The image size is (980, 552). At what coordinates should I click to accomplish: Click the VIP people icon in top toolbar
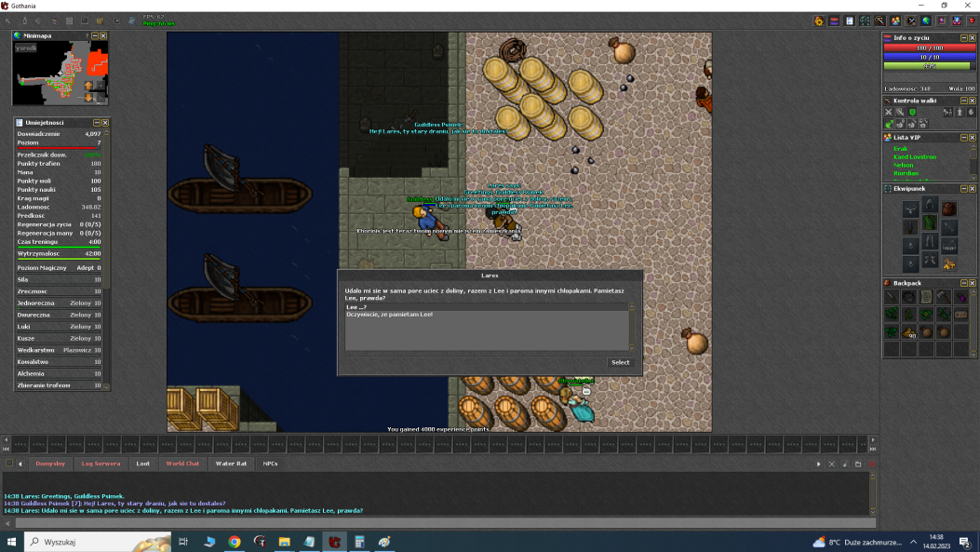coord(895,20)
